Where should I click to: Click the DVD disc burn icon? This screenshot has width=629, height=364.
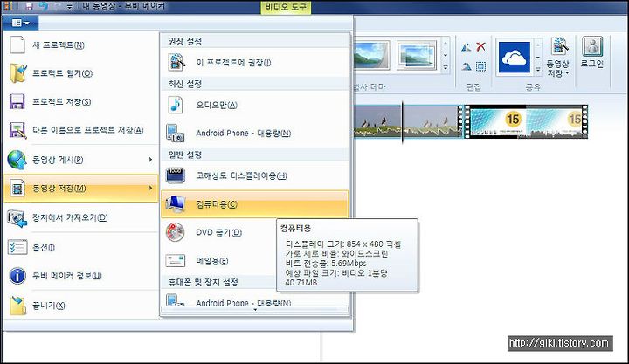[176, 232]
